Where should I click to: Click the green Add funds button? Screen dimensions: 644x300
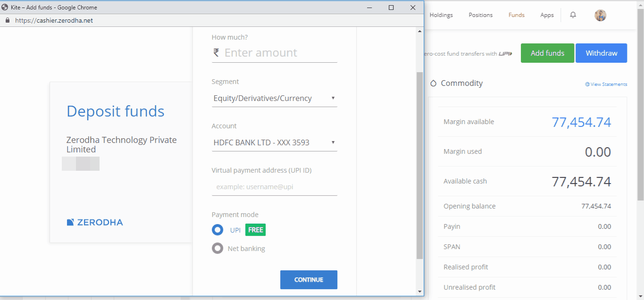(547, 53)
